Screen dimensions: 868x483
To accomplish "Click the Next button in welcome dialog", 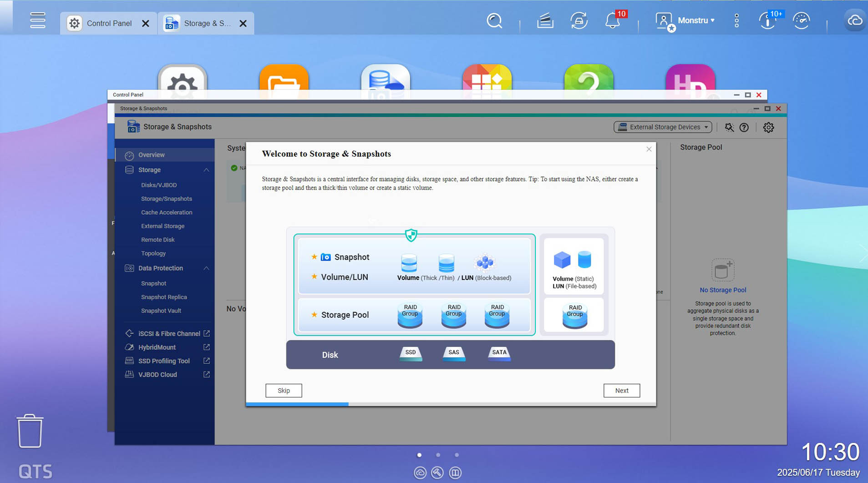I will point(622,391).
